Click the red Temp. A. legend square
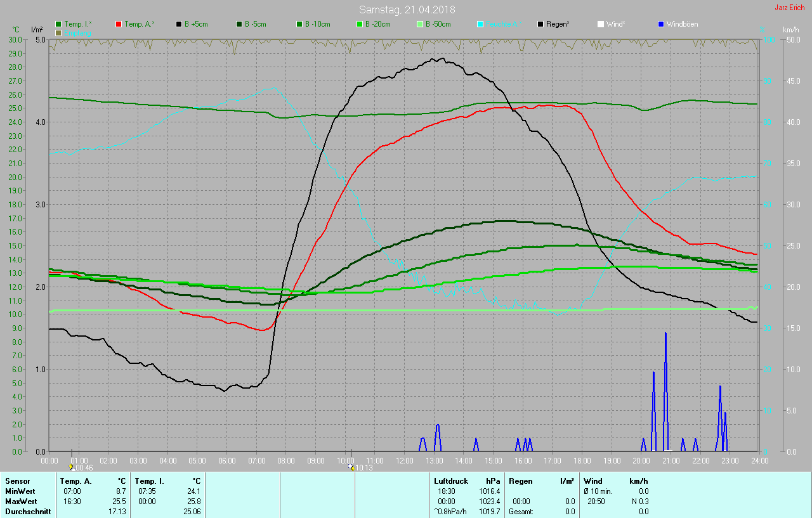 pyautogui.click(x=119, y=24)
